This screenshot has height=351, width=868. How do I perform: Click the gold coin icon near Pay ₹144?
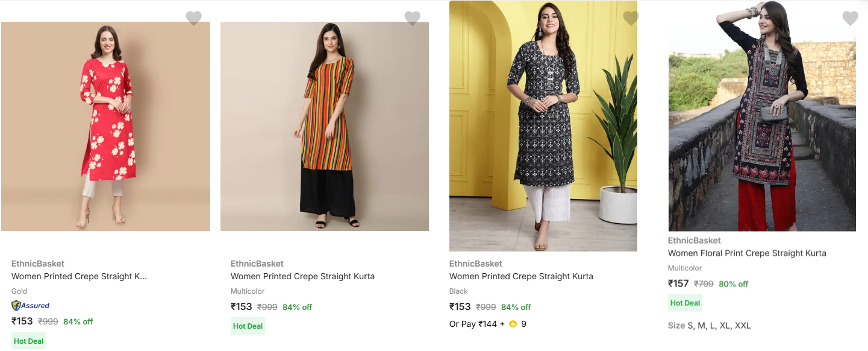coord(513,324)
